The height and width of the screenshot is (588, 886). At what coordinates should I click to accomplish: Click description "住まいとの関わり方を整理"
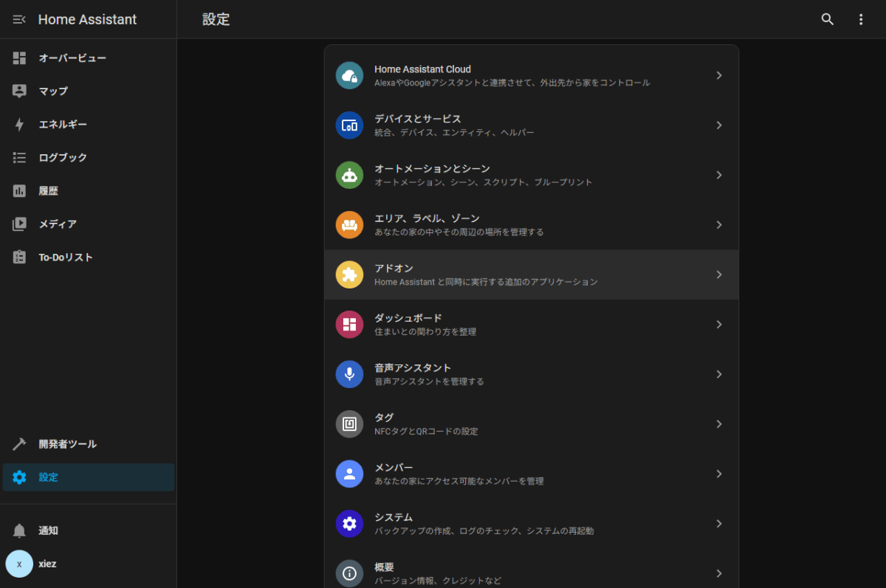(425, 332)
